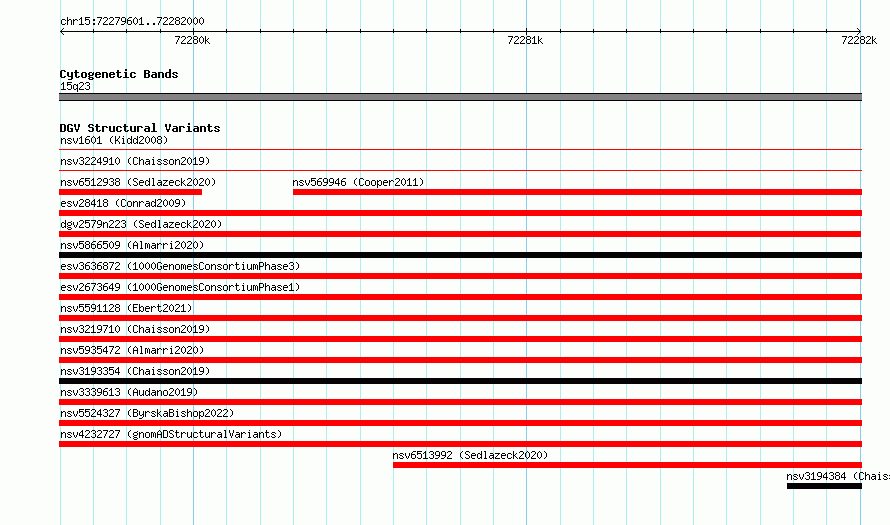Click the red bar under esv3636872

(460, 276)
